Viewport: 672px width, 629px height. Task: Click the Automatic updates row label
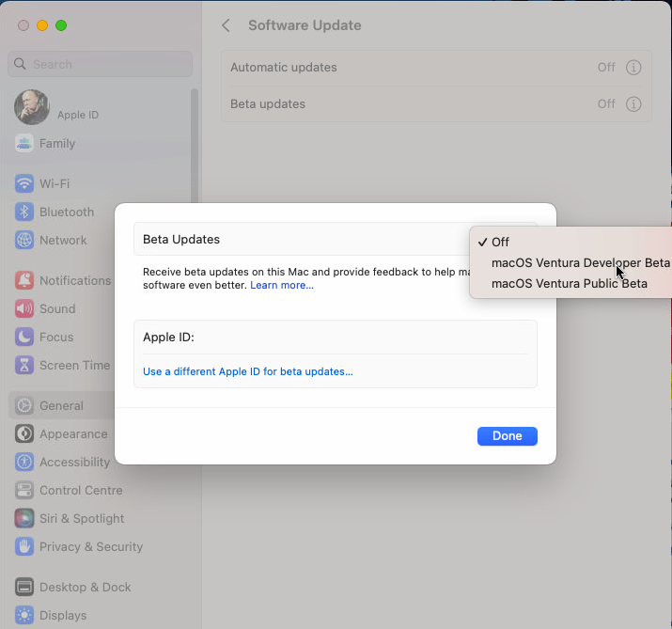283,68
